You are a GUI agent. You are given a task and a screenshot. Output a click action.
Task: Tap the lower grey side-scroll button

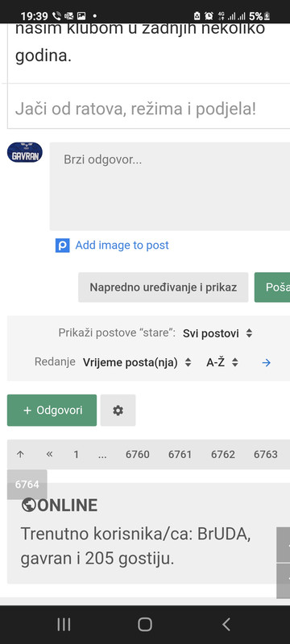coord(284,580)
